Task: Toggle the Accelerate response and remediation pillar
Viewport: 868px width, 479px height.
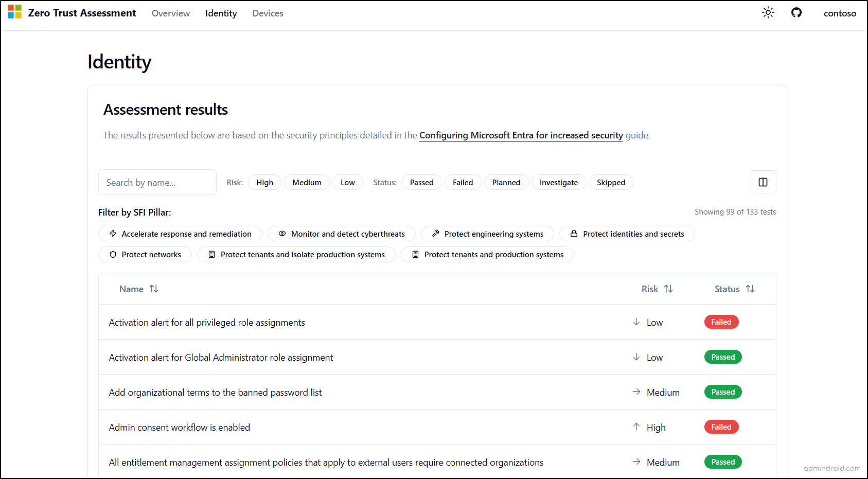Action: point(180,234)
